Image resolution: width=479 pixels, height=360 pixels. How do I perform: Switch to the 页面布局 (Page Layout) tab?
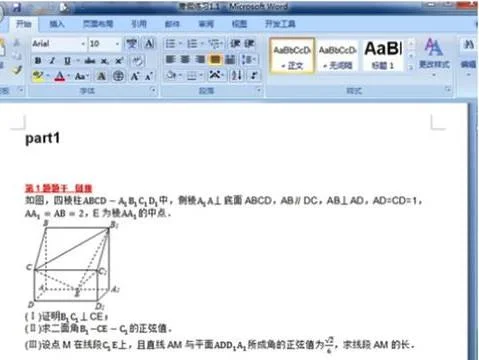tap(98, 24)
